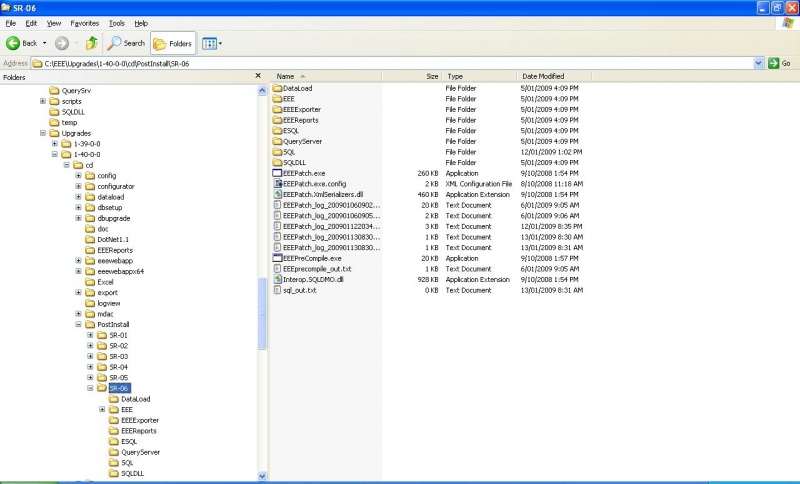This screenshot has height=484, width=800.
Task: Select EEEPatch.exe application icon
Action: click(278, 173)
